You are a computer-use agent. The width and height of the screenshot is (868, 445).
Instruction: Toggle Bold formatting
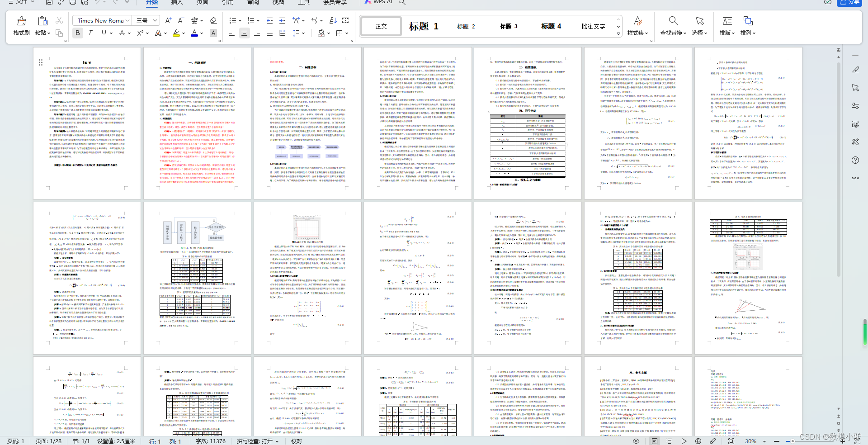pyautogui.click(x=78, y=33)
